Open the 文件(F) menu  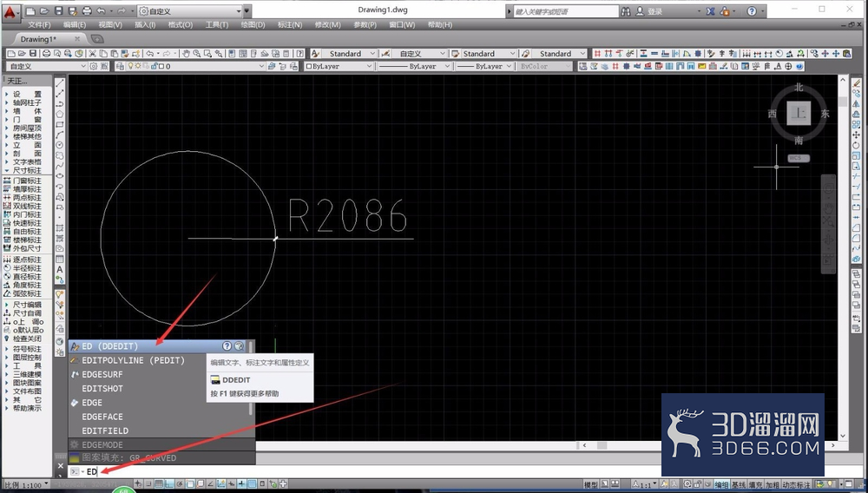pyautogui.click(x=39, y=25)
